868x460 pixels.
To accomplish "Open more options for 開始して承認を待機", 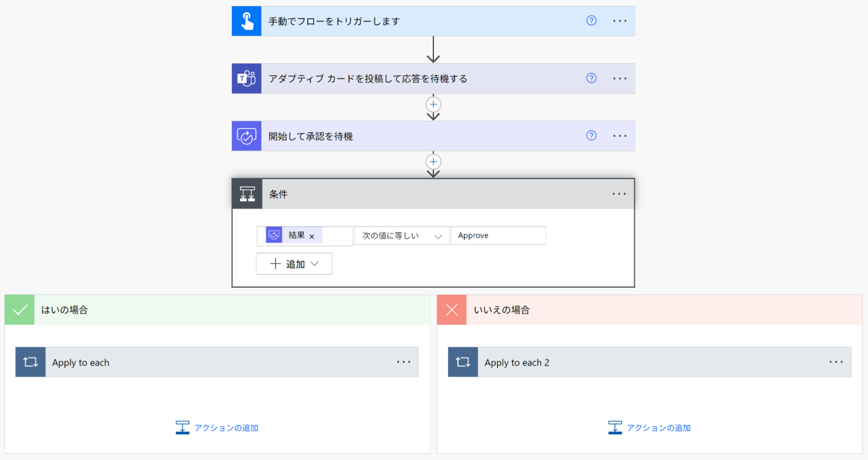I will 620,136.
